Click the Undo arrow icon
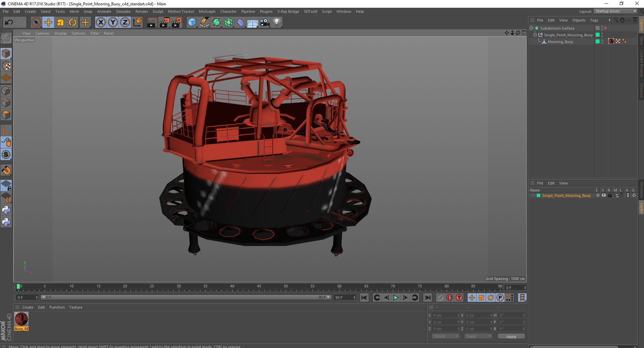 (9, 23)
